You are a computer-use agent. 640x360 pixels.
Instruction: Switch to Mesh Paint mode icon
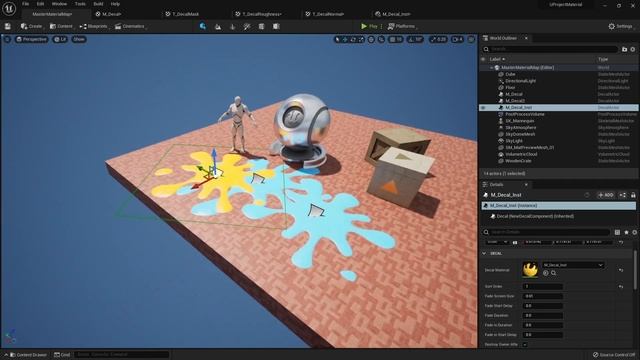point(247,27)
